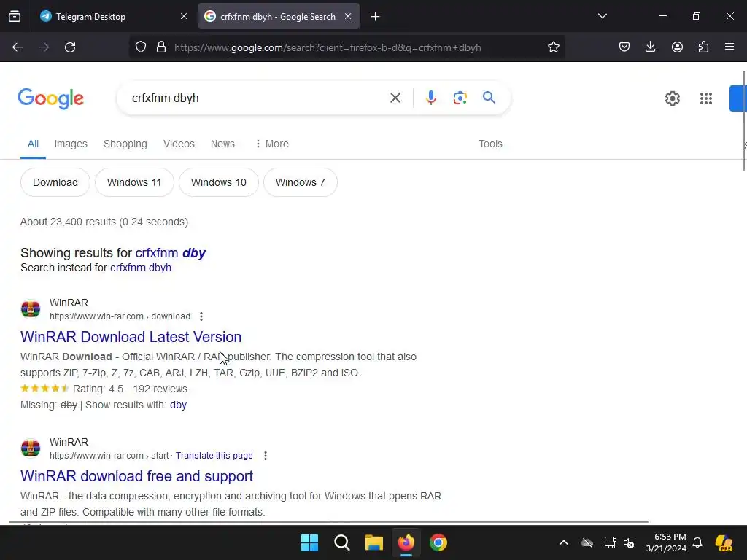Open taskbar Search
The width and height of the screenshot is (747, 560).
pyautogui.click(x=341, y=542)
